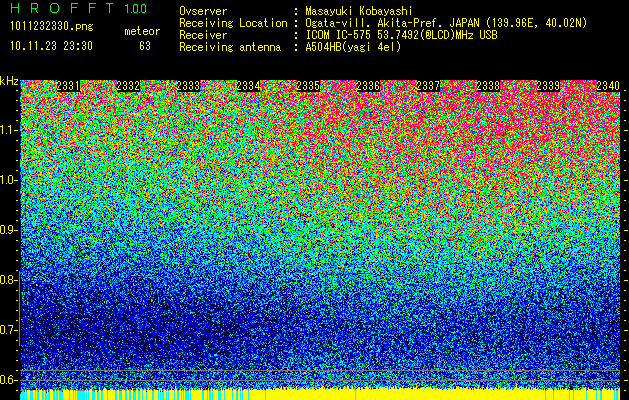Click the 2331 time marker

click(68, 86)
